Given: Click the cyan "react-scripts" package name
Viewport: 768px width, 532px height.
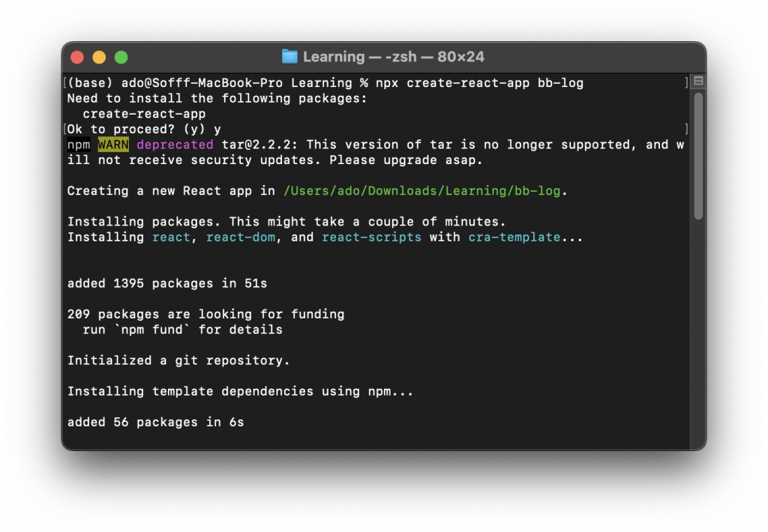Looking at the screenshot, I should click(371, 238).
